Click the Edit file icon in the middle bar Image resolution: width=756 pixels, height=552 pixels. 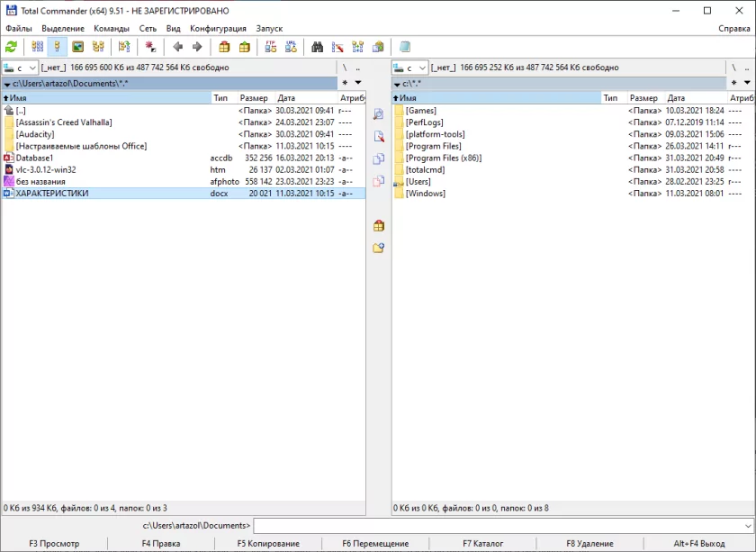(379, 136)
